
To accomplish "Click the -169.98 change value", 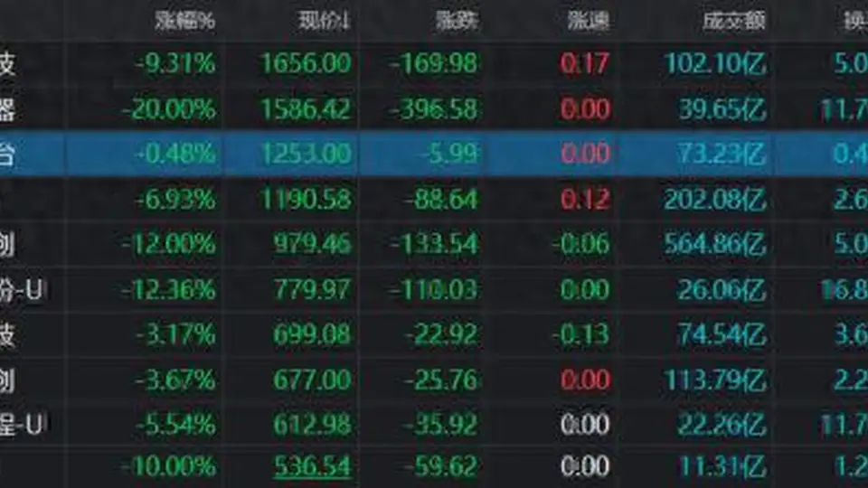I will [433, 63].
